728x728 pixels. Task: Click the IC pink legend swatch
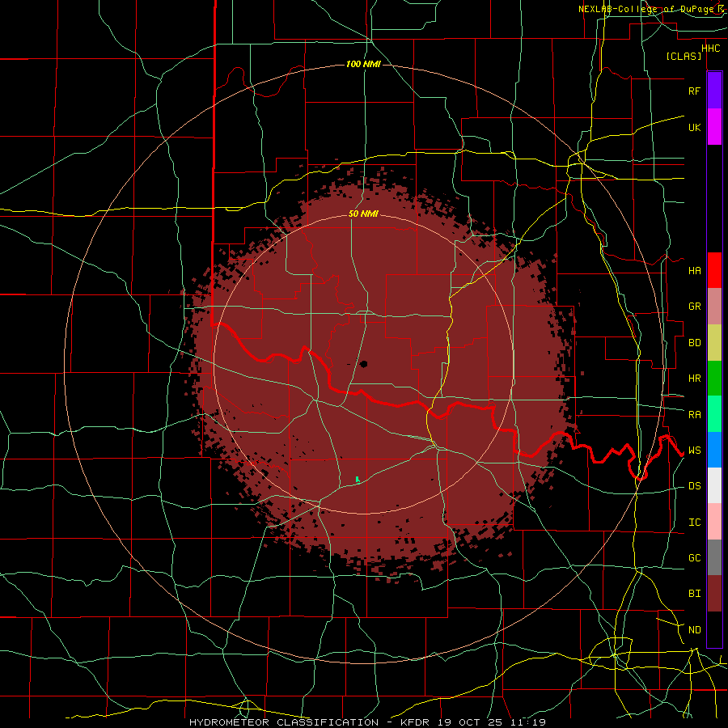[x=714, y=522]
